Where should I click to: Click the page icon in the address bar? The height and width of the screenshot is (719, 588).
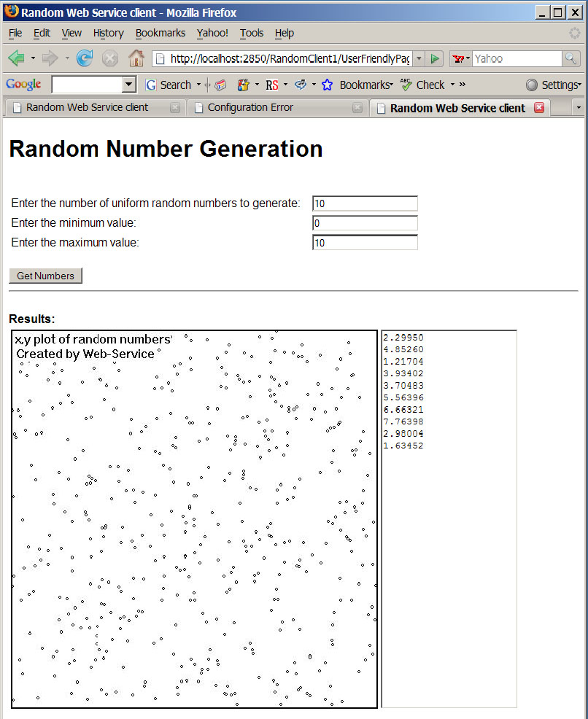tap(160, 58)
